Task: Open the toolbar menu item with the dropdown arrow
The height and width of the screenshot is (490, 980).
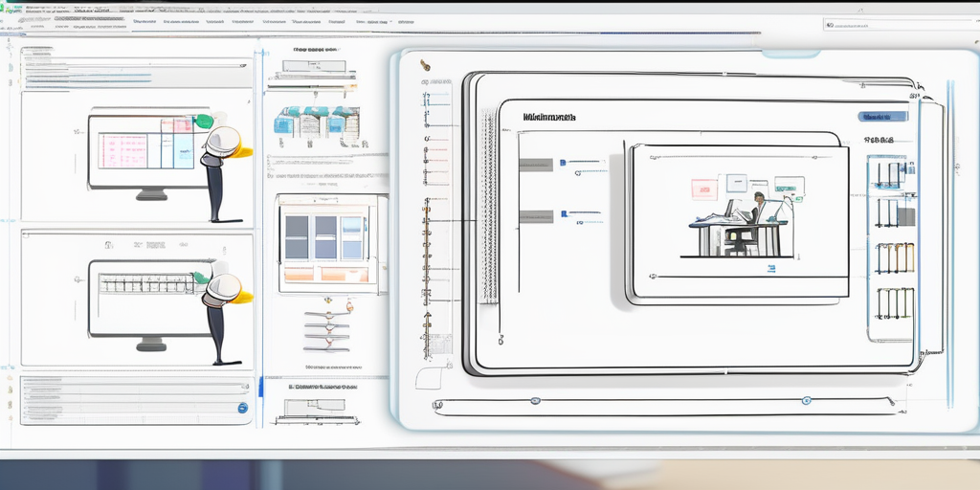Action: tap(371, 21)
